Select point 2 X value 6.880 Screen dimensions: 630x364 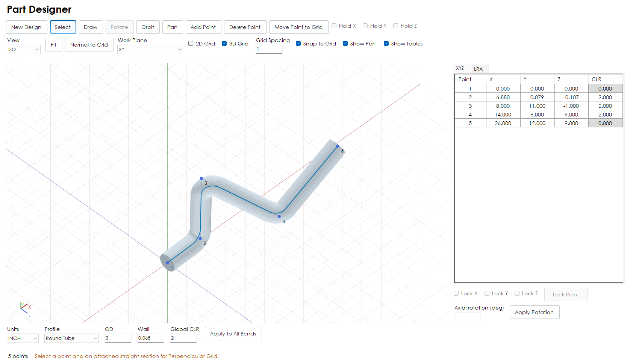coord(503,97)
